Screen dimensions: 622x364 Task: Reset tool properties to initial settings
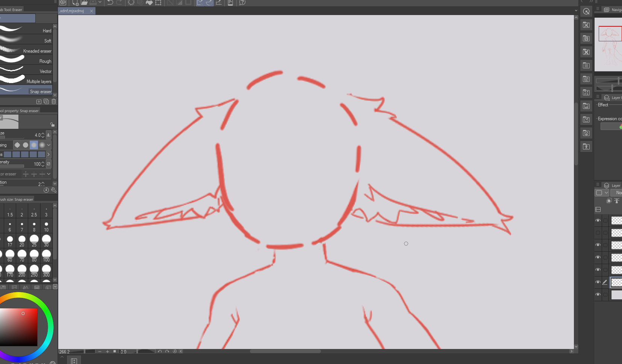(46, 190)
